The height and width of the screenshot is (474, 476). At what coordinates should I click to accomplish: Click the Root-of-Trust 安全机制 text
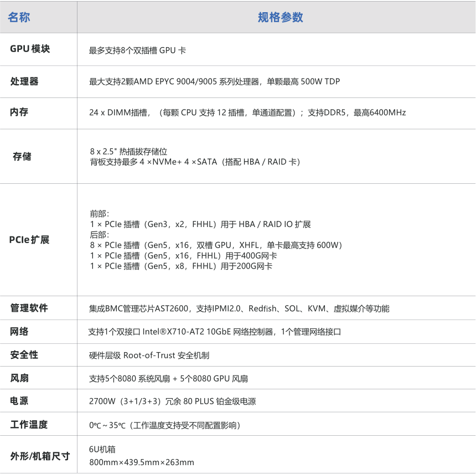point(149,355)
